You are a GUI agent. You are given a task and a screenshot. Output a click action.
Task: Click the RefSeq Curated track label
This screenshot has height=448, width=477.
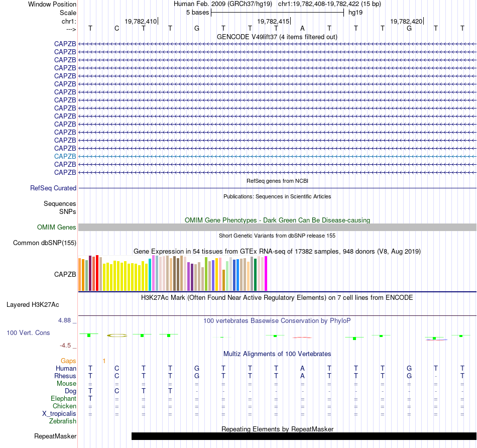(53, 188)
